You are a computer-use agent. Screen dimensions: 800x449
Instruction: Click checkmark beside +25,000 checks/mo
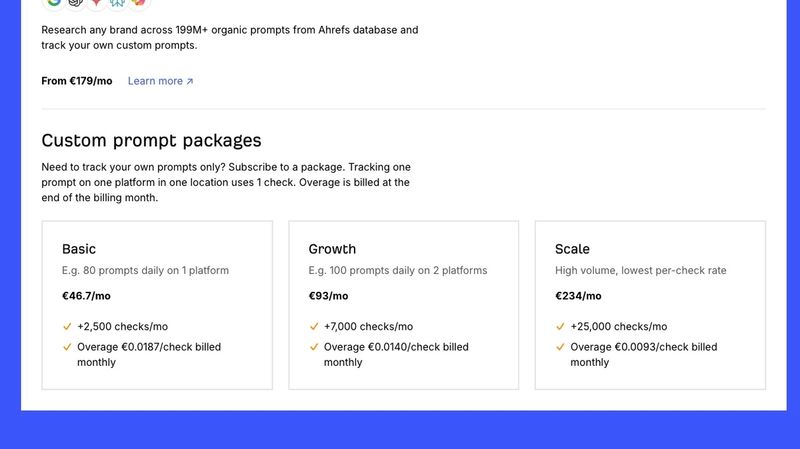pos(560,327)
